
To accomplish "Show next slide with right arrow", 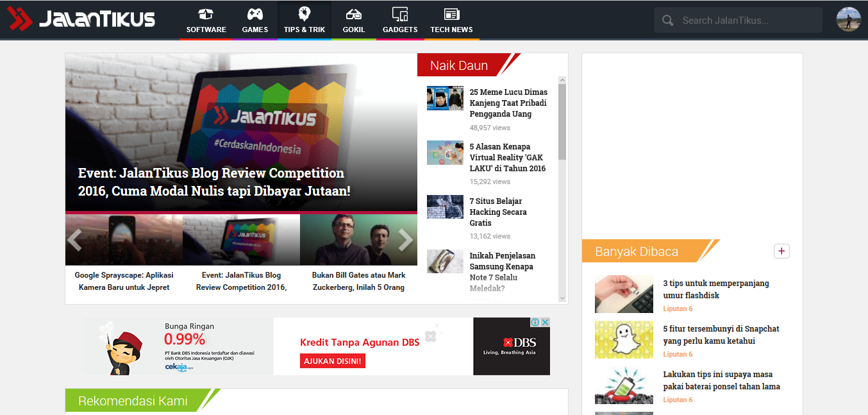I will click(406, 240).
